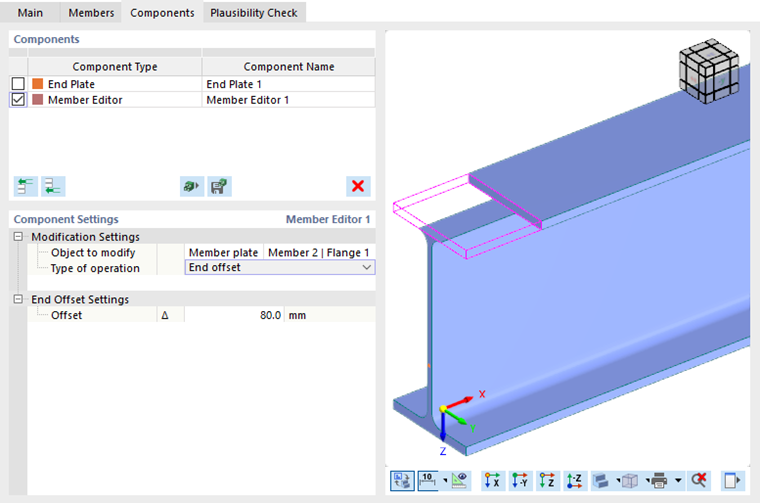Screen dimensions: 760x503
Task: Open Type of operation End offset dropdown
Action: (x=366, y=267)
